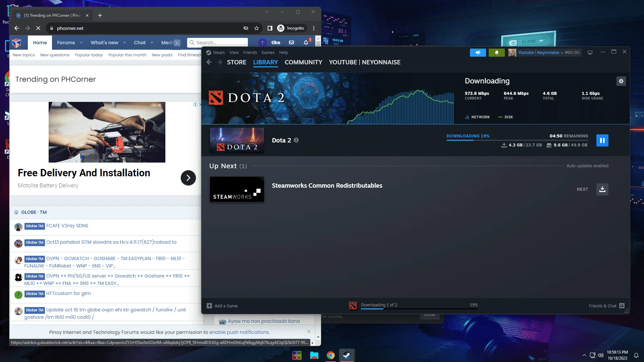Click the ad's next arrow button
644x362 pixels.
click(x=188, y=178)
